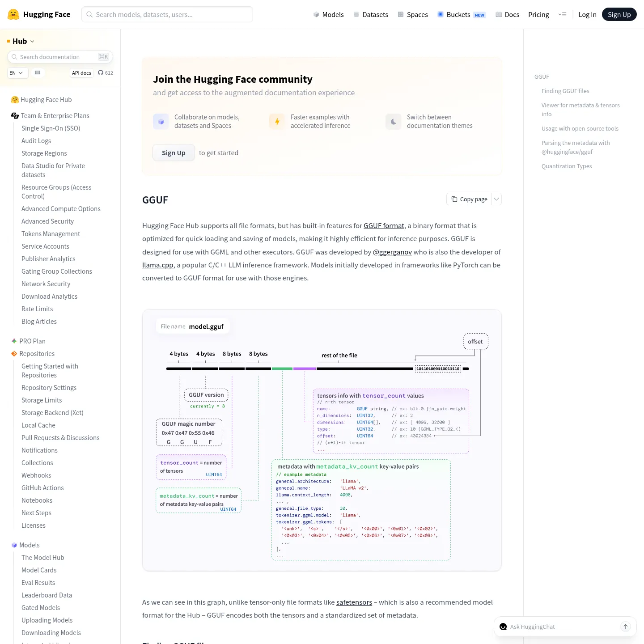Click the Repositories section icon

coord(14,354)
